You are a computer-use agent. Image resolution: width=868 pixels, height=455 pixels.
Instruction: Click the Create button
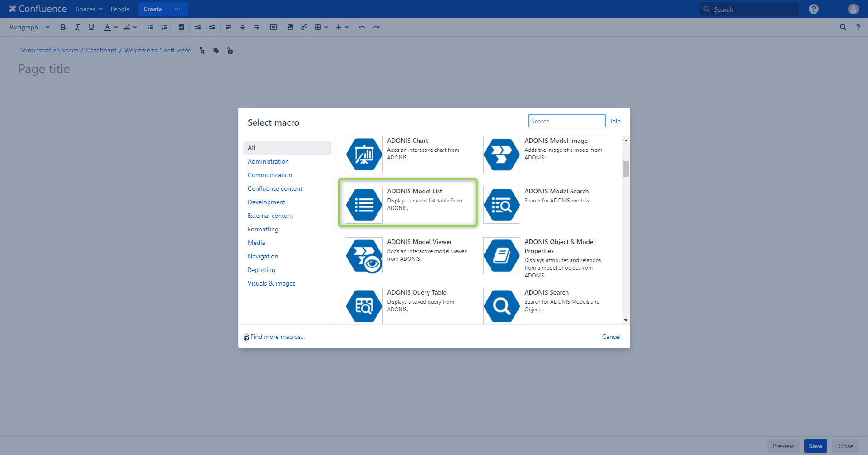(x=152, y=9)
